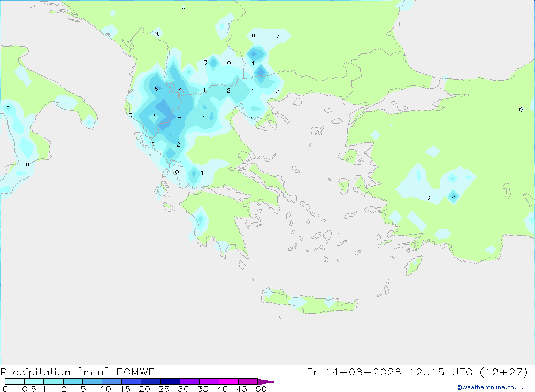Select the 2–5 mm legend color swatch
Viewport: 535px width, 392px height.
[x=73, y=381]
